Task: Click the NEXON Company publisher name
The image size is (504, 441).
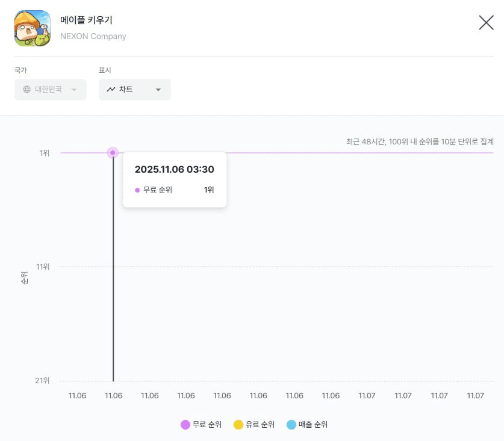Action: (x=93, y=36)
